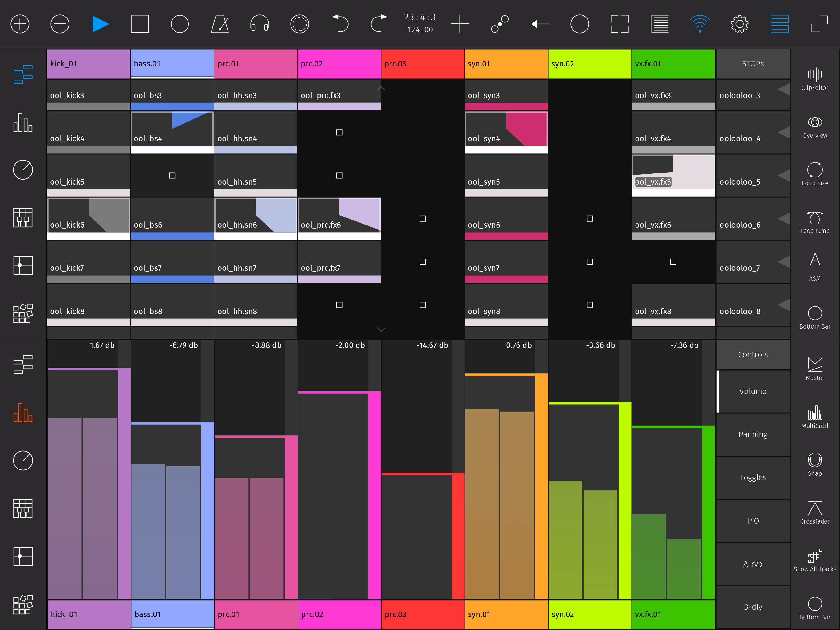Select the Loop Jump tool
840x630 pixels.
(x=814, y=221)
